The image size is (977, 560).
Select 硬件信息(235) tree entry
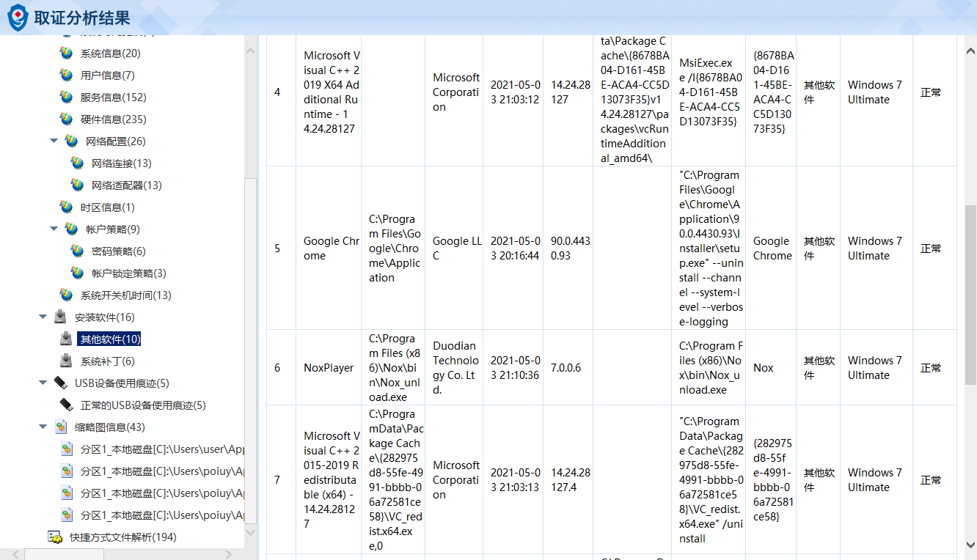[x=114, y=119]
